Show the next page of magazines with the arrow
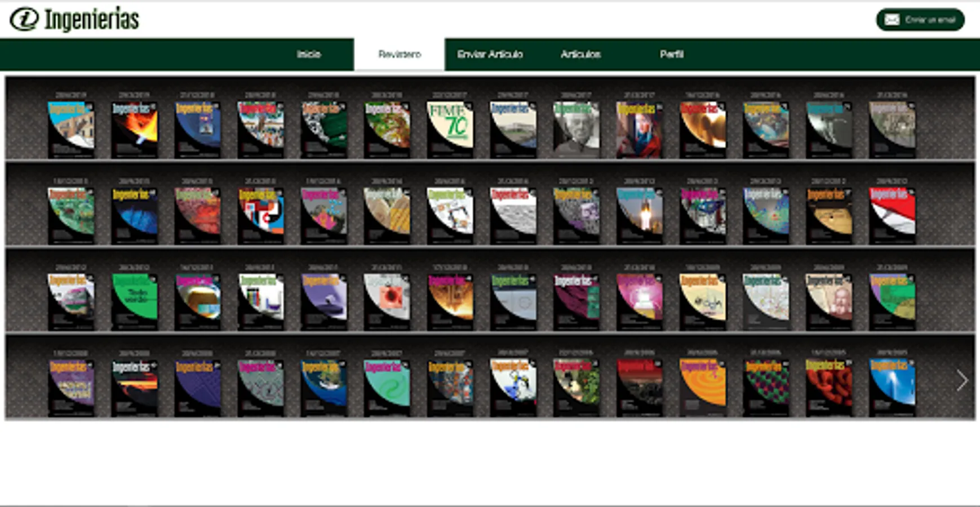 pos(961,381)
